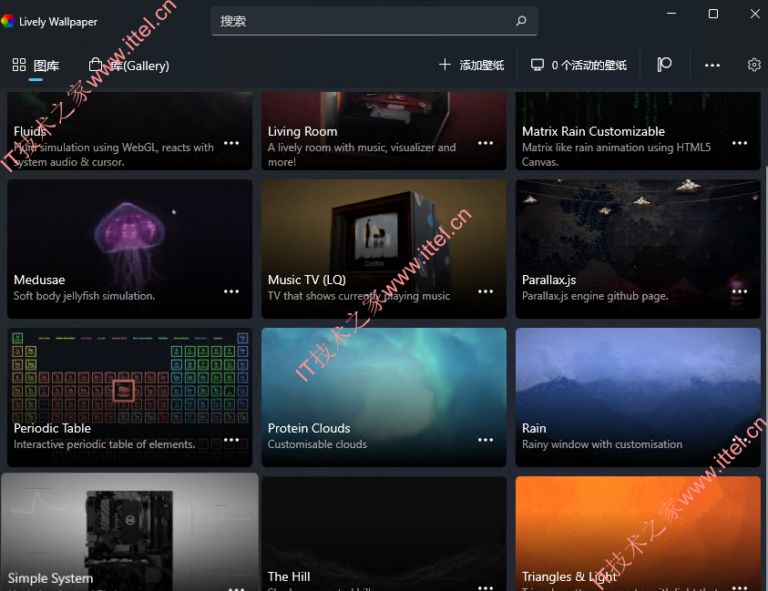Click inside the 搜索 search field

(x=360, y=21)
